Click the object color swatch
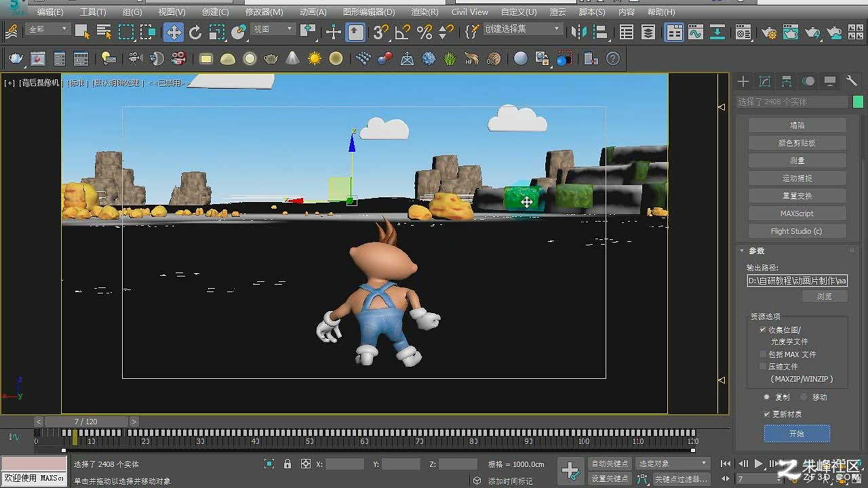This screenshot has height=488, width=868. point(858,102)
